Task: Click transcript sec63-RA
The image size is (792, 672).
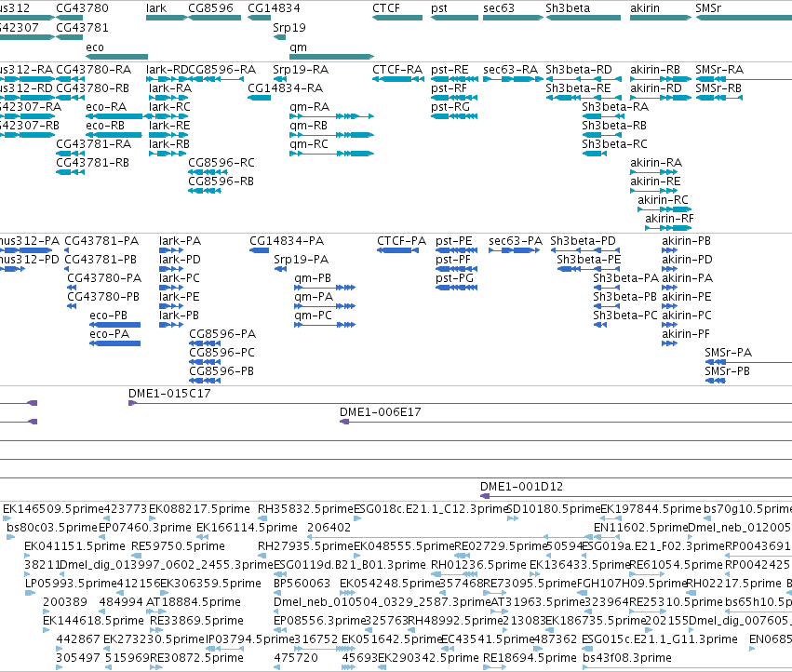Action: (513, 79)
